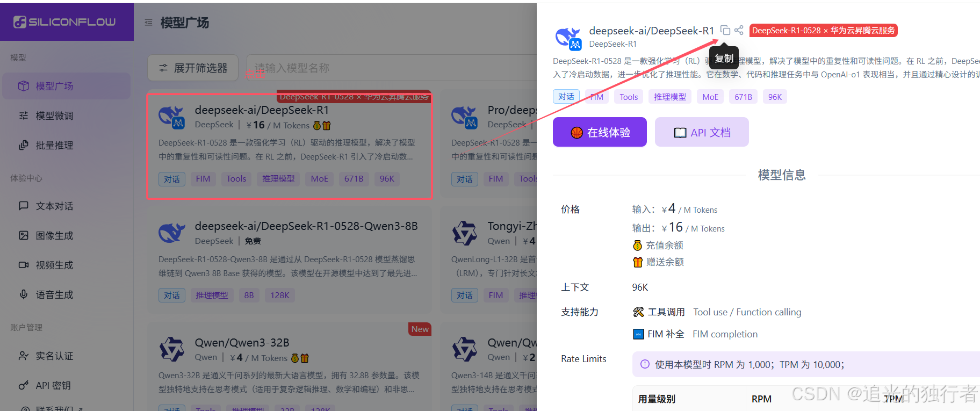Viewport: 980px width, 411px height.
Task: Open 模型微调 in sidebar
Action: pos(66,116)
